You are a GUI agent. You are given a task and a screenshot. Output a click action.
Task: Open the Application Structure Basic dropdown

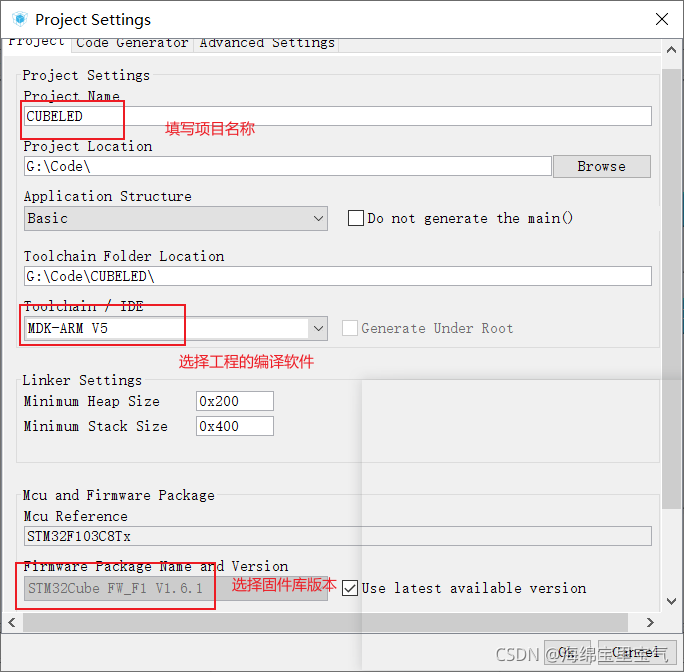coord(176,218)
